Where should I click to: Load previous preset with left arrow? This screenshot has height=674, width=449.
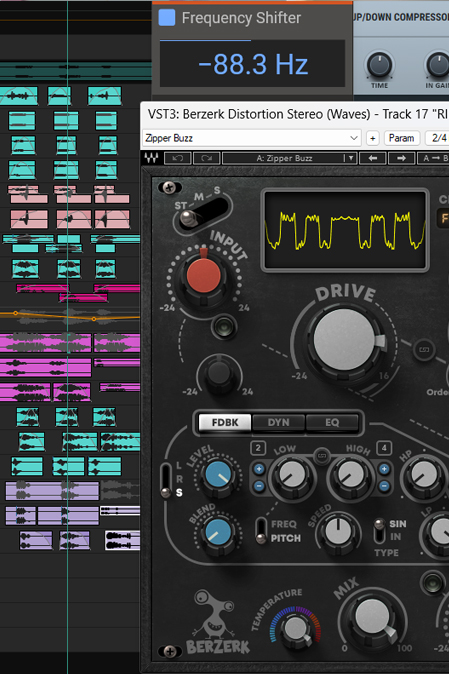coord(373,158)
